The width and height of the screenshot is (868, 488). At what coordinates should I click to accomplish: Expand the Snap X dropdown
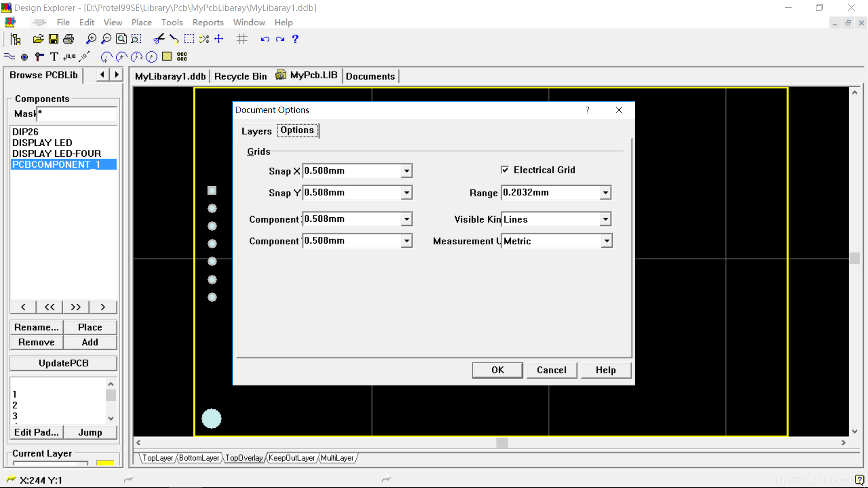pos(406,171)
